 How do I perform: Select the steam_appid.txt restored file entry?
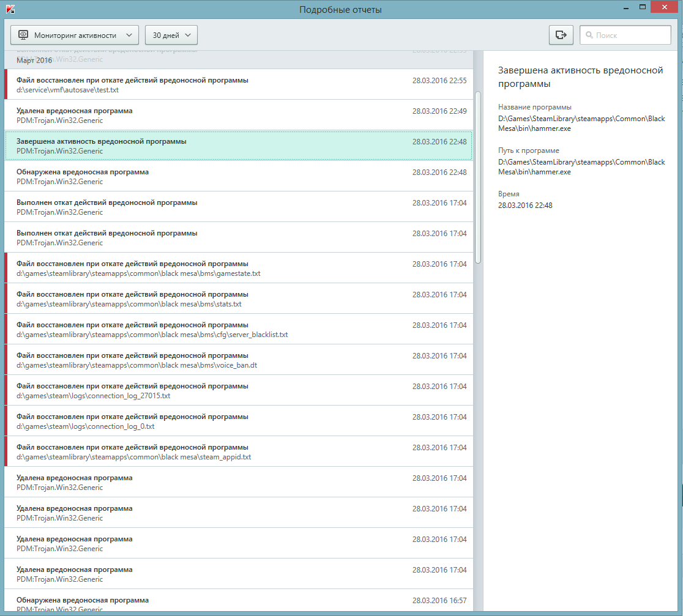click(239, 451)
